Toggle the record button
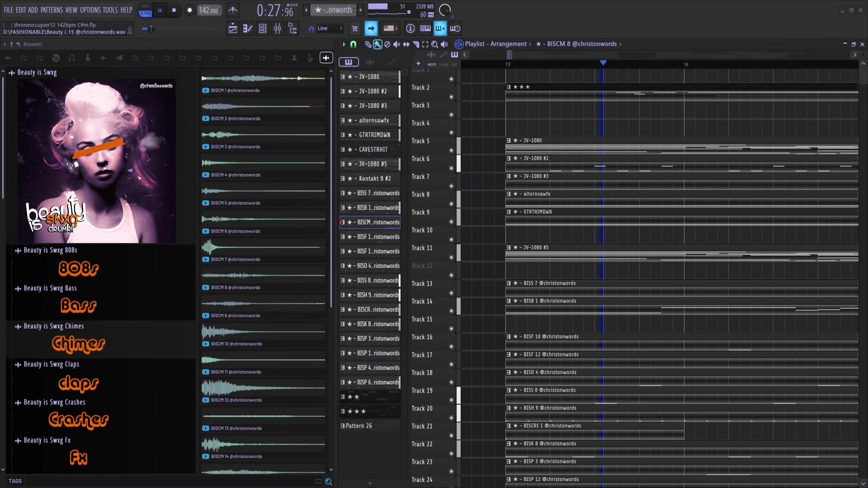The height and width of the screenshot is (488, 868). 189,10
